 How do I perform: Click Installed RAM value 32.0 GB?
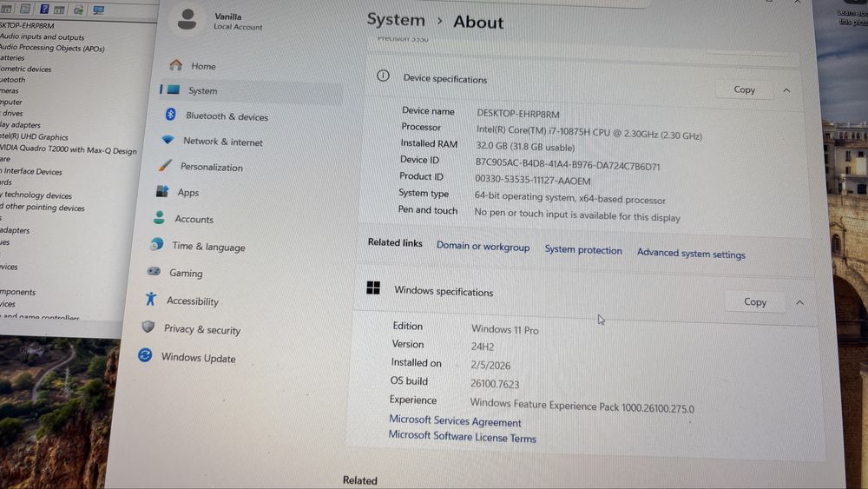(525, 147)
